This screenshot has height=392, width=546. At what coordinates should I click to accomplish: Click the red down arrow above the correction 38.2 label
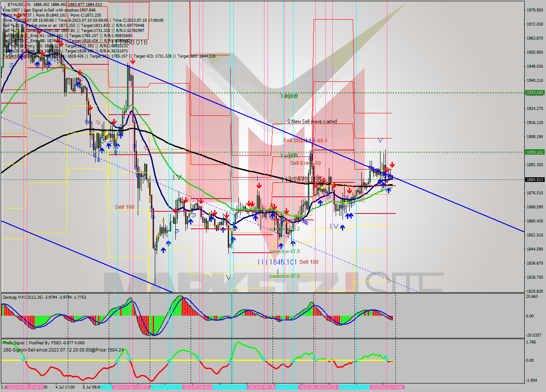coord(286,211)
